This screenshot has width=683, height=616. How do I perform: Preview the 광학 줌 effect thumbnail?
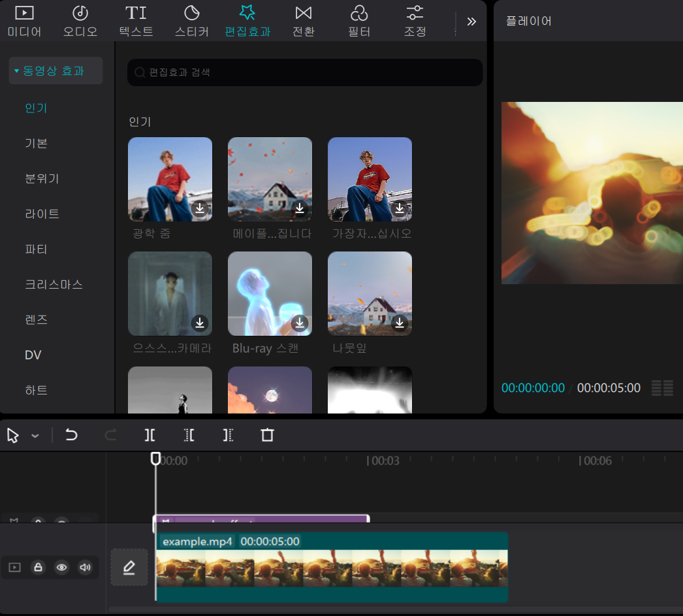[170, 179]
